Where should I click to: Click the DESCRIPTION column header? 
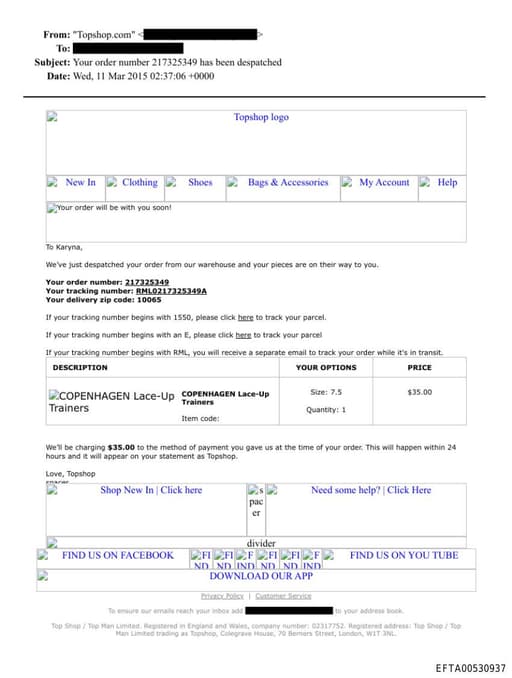(80, 368)
